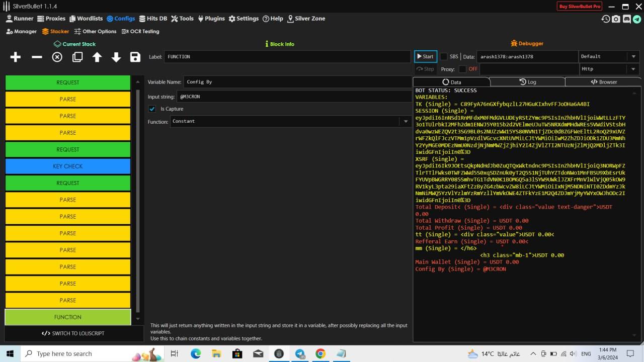Screen dimensions: 644x362
Task: Click the plus icon to add block
Action: 16,57
